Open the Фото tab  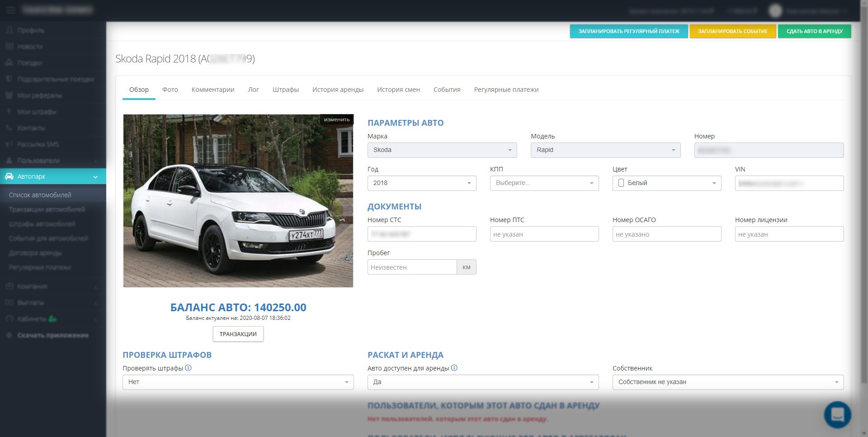[170, 90]
